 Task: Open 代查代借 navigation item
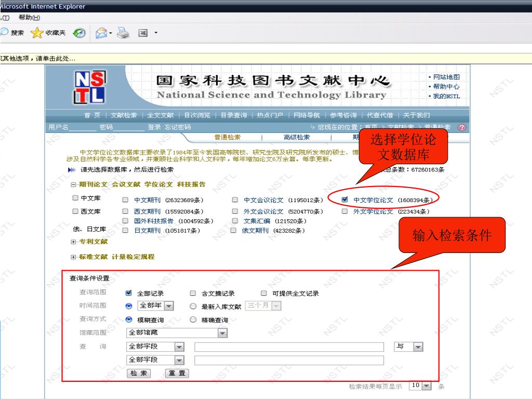(380, 115)
